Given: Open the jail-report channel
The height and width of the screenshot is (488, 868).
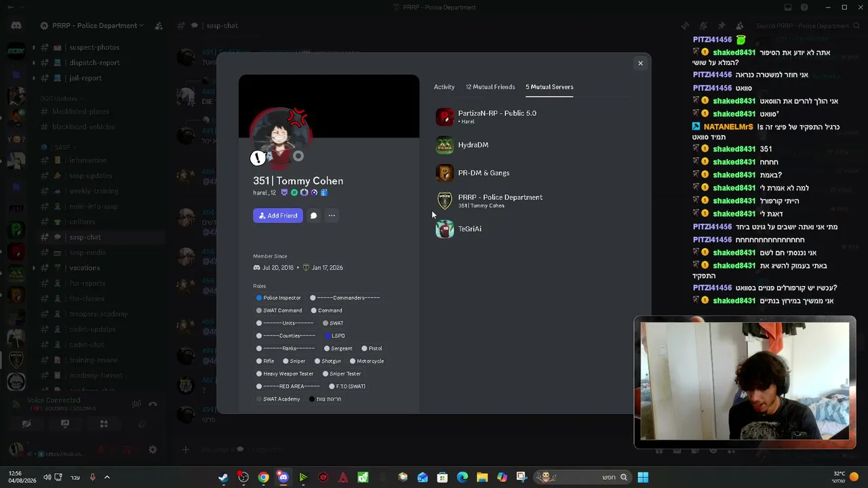Looking at the screenshot, I should coord(85,78).
